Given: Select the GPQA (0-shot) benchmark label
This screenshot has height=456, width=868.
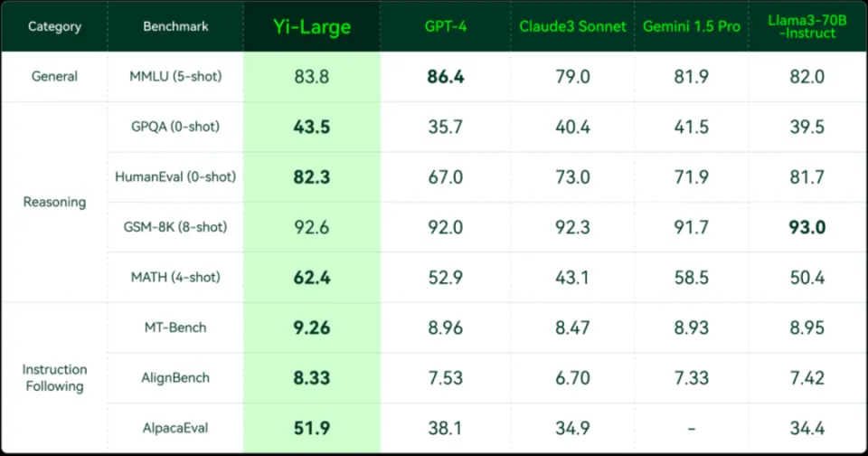Looking at the screenshot, I should tap(175, 127).
